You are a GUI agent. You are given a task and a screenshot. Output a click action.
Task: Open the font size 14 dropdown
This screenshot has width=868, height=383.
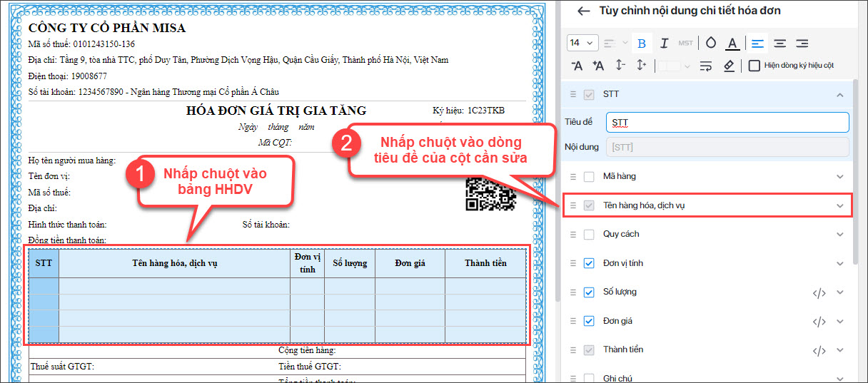(x=582, y=44)
